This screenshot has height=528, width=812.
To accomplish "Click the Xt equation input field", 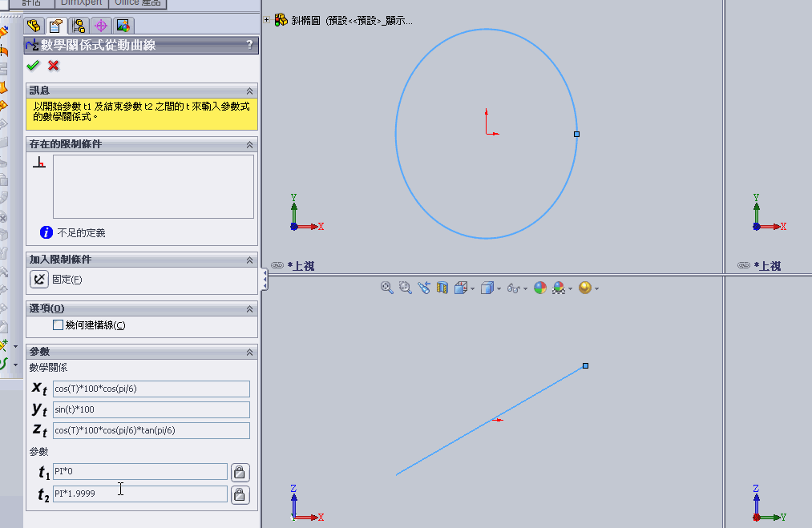I will click(x=151, y=389).
